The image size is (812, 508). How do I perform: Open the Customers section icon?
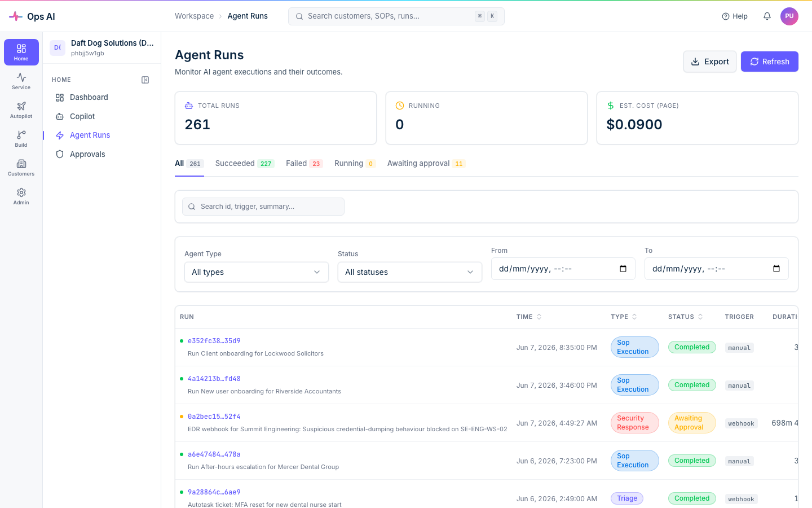pyautogui.click(x=21, y=164)
